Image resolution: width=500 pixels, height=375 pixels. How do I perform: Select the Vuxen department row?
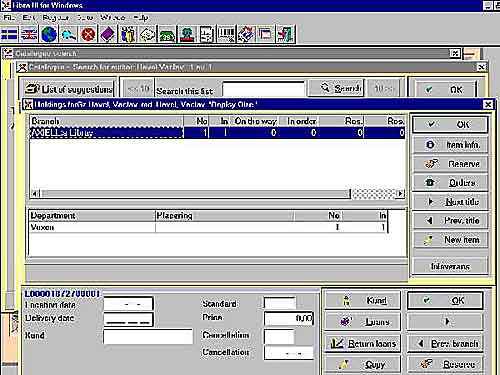(x=208, y=227)
